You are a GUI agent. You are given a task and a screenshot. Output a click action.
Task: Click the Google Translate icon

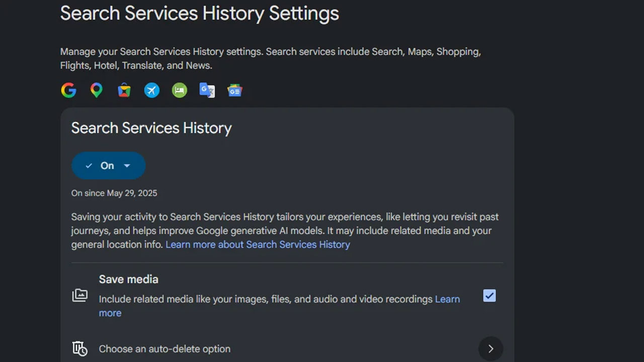[207, 90]
